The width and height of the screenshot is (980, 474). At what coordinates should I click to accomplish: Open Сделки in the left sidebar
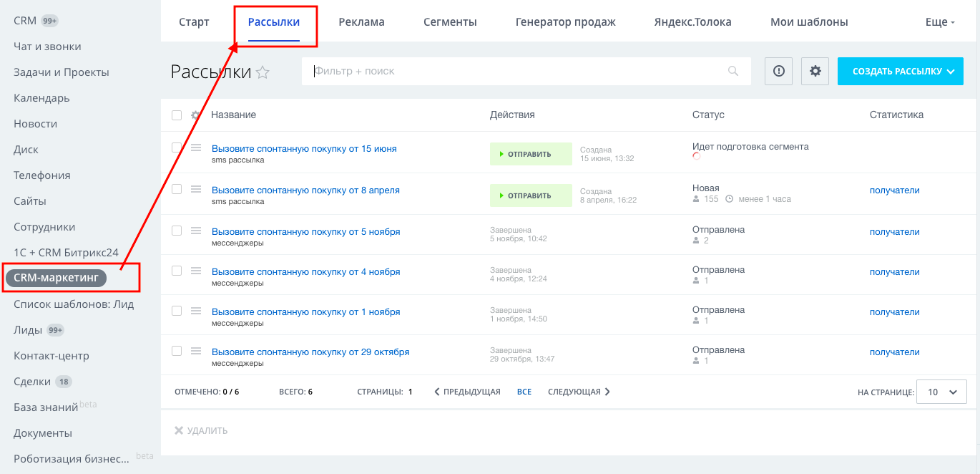(x=32, y=382)
